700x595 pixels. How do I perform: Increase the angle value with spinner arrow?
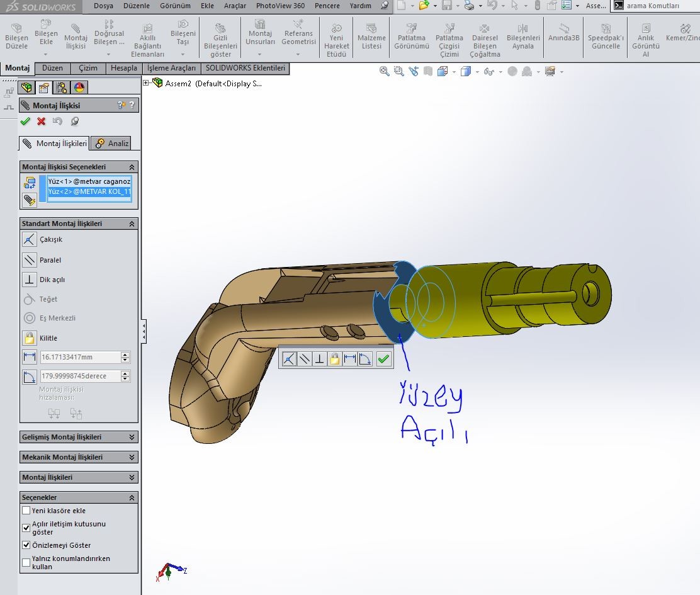[125, 373]
